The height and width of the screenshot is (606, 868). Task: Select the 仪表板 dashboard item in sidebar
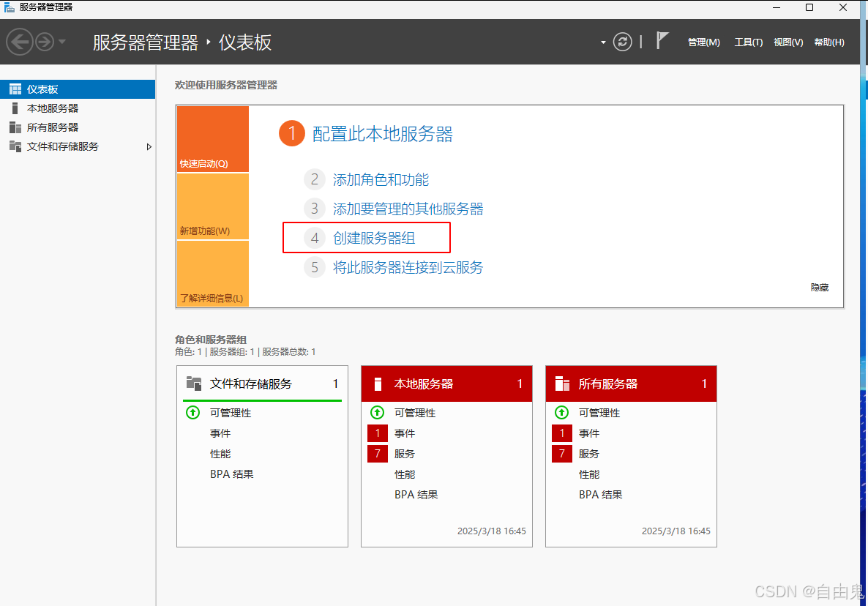click(x=44, y=89)
